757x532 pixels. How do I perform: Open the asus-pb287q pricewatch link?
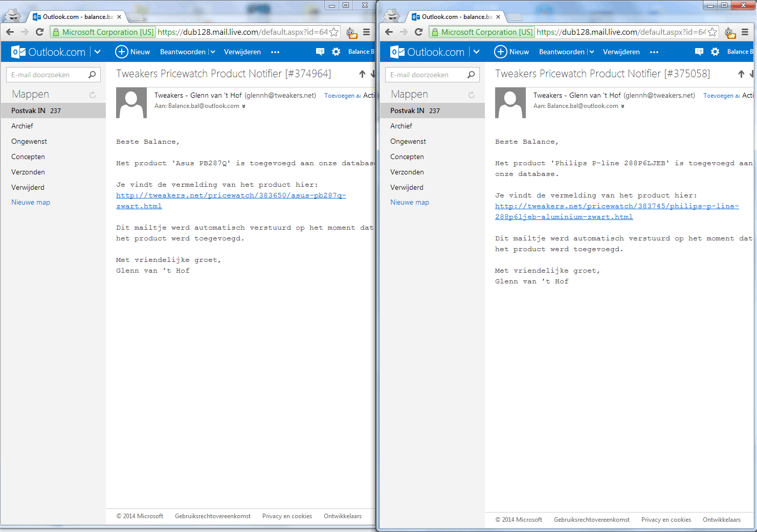click(x=231, y=201)
